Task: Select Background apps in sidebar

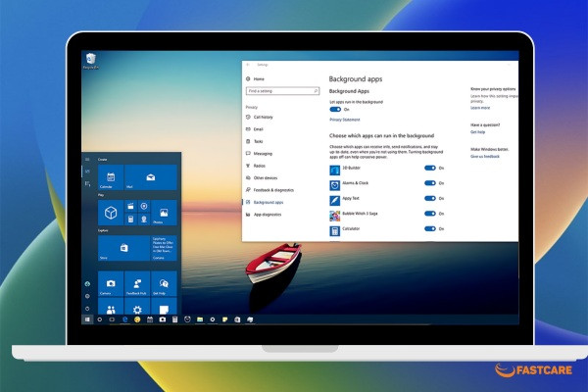Action: tap(265, 203)
